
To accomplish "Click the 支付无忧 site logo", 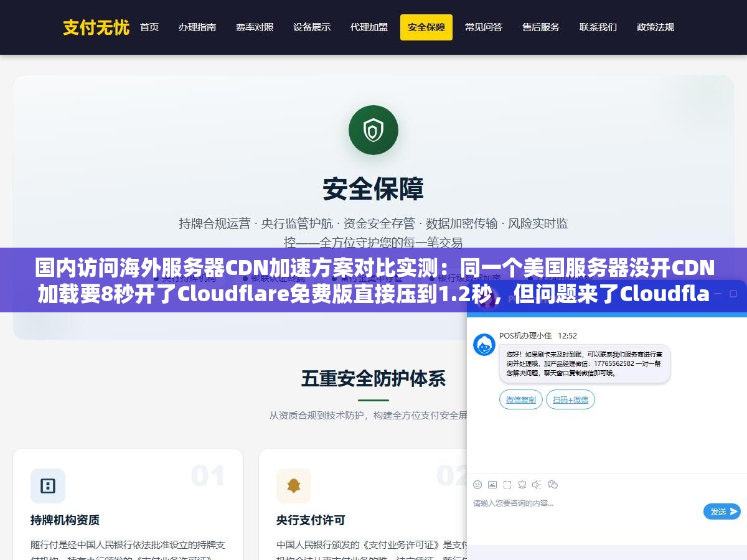I will 96,27.
